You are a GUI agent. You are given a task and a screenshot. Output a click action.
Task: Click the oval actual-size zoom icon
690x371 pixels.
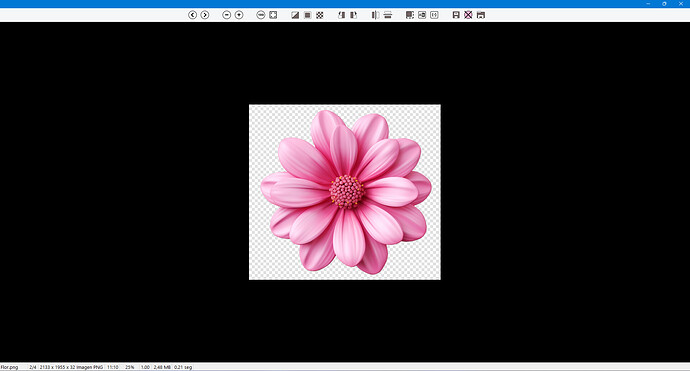point(261,15)
